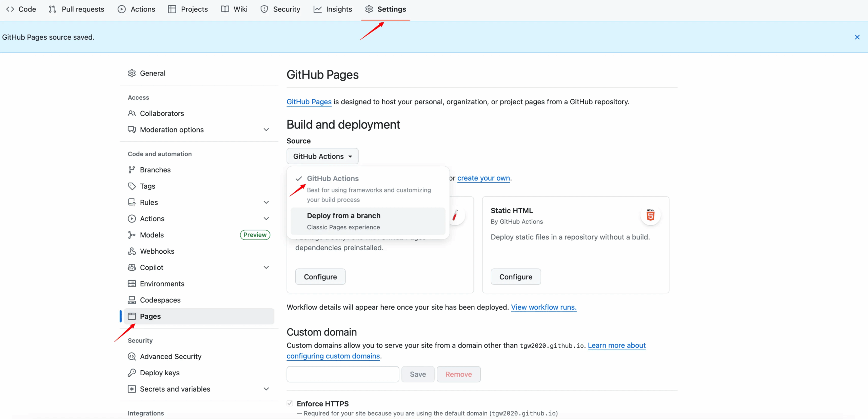Click the Tags label icon

tap(132, 186)
